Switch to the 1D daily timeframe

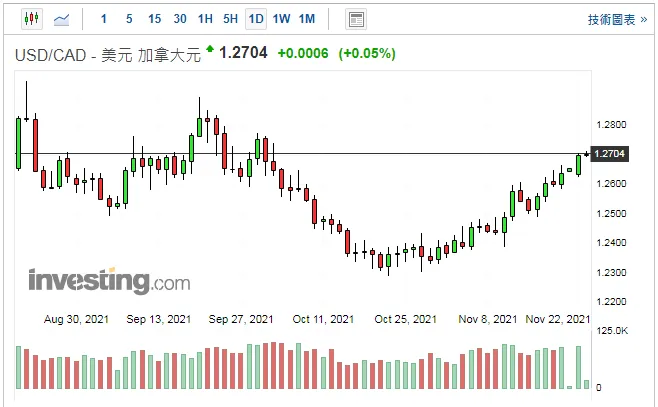coord(256,19)
